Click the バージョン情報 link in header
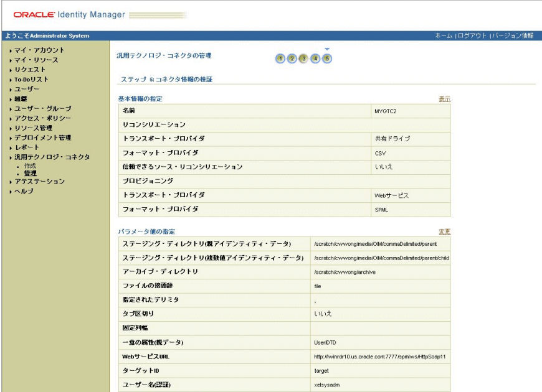This screenshot has height=392, width=542. [513, 35]
